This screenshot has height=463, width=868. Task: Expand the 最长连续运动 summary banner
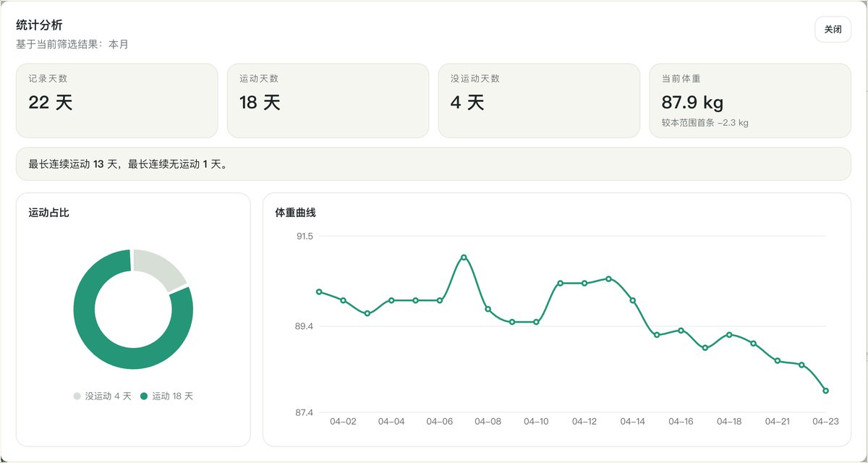point(434,164)
